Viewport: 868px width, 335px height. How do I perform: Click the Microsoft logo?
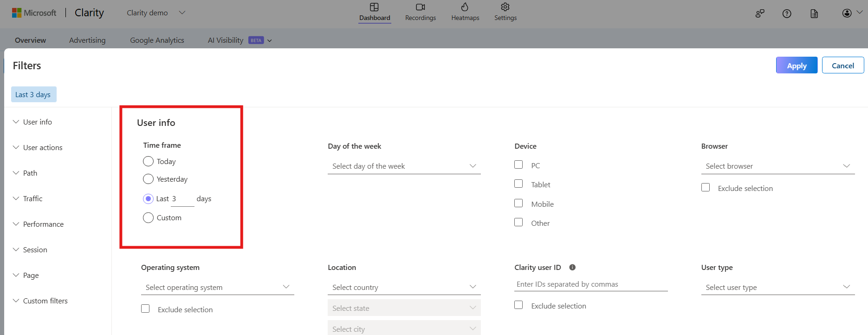click(x=34, y=13)
